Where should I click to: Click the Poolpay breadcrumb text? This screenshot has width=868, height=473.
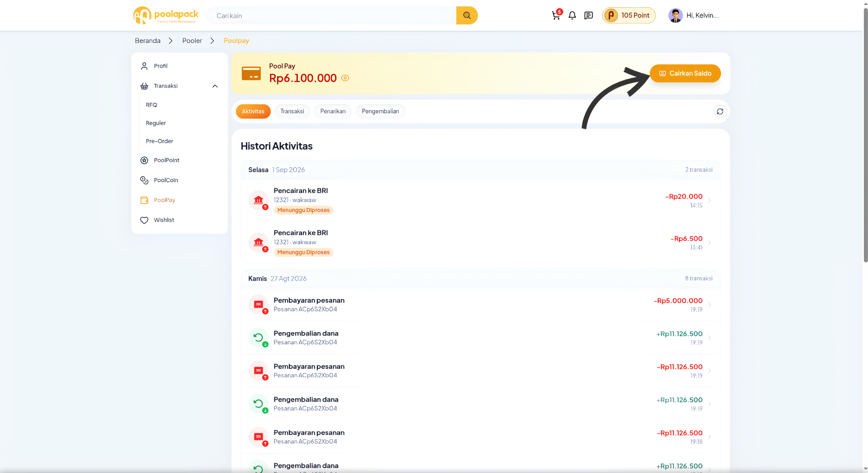click(236, 41)
